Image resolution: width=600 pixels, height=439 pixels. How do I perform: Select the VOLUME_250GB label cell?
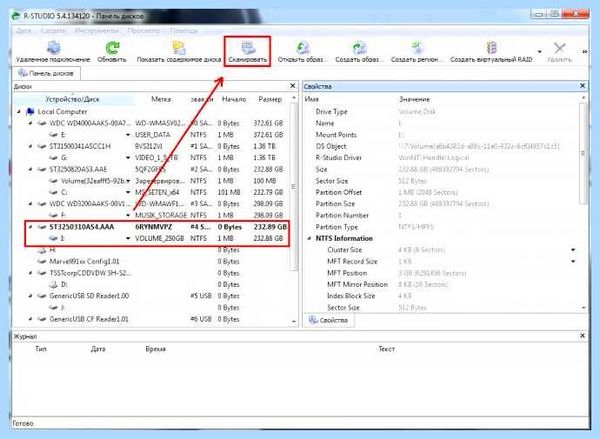160,238
